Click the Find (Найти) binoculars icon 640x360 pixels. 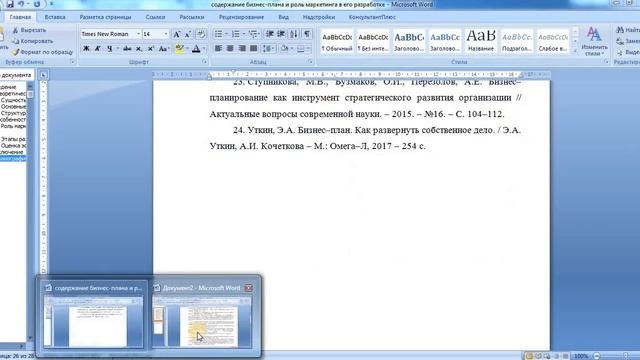pyautogui.click(x=620, y=30)
